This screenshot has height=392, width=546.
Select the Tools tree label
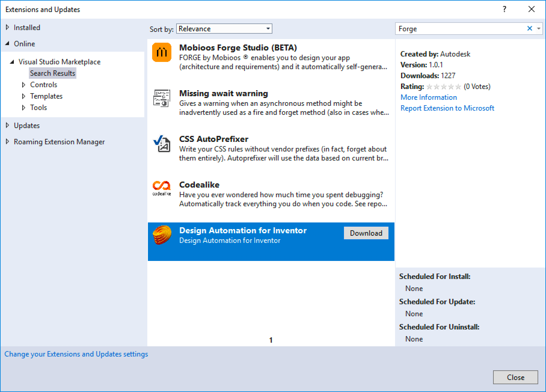pos(38,107)
